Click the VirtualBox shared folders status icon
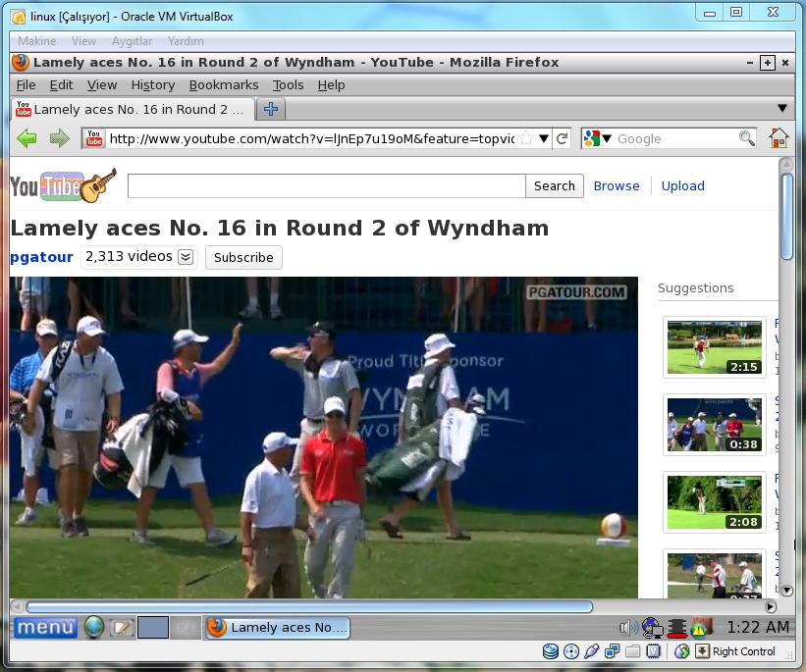The width and height of the screenshot is (806, 672). (633, 651)
